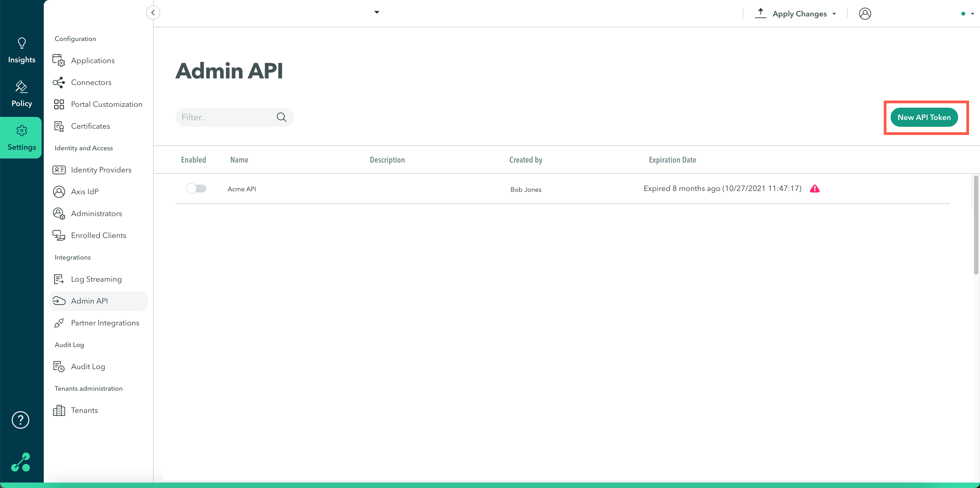Enable the Acme API token toggle

tap(196, 189)
